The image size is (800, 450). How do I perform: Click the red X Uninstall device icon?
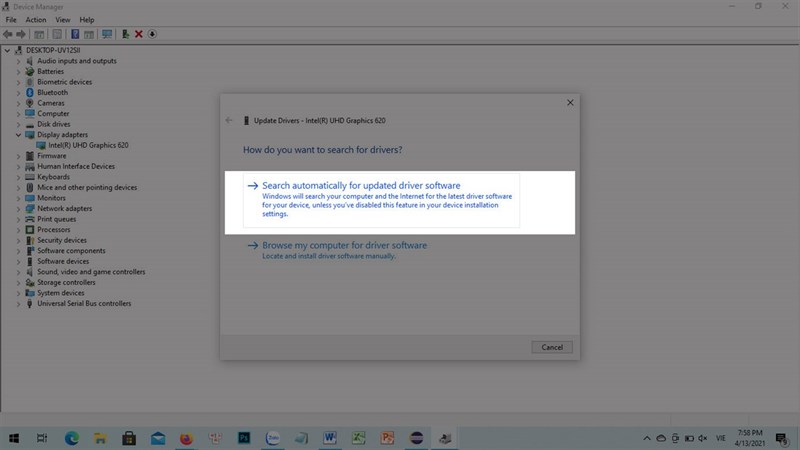click(x=138, y=34)
